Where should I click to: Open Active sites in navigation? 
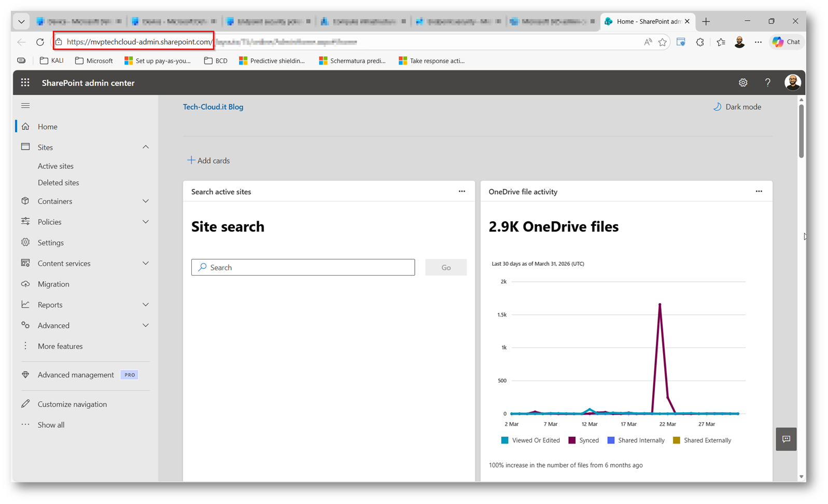(55, 166)
